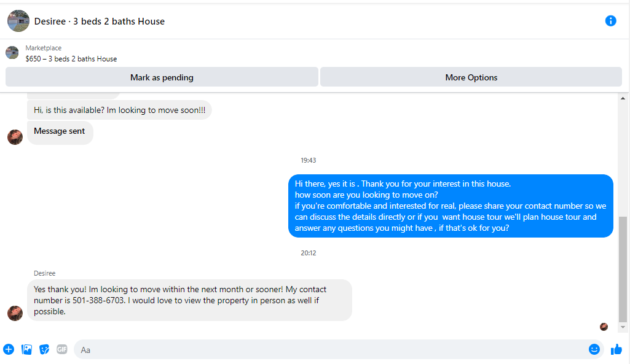The width and height of the screenshot is (630, 364).
Task: Select the message with phone number 501-388-6703
Action: point(190,300)
